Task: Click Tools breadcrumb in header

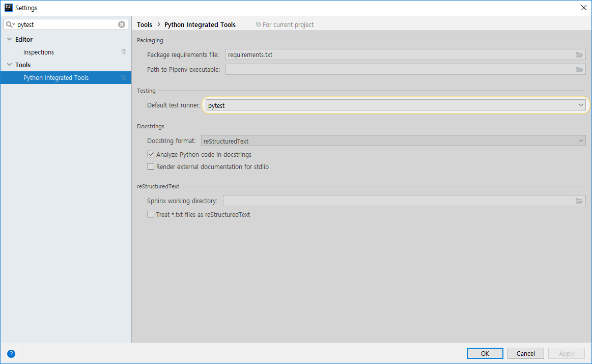Action: pyautogui.click(x=145, y=24)
